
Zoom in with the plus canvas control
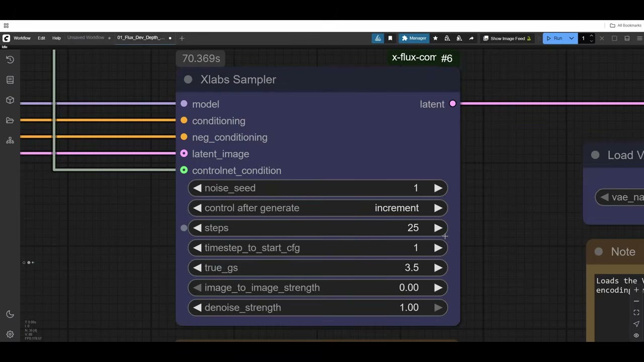[x=636, y=290]
